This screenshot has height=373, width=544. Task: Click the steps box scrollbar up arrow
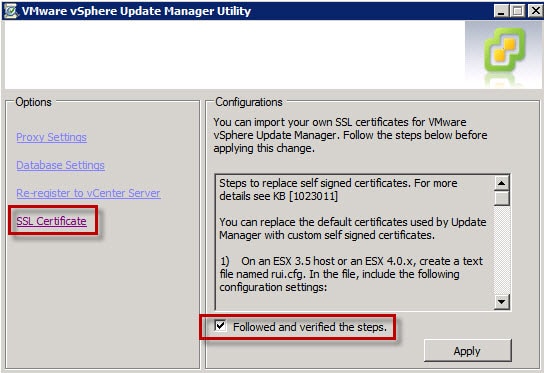point(502,183)
